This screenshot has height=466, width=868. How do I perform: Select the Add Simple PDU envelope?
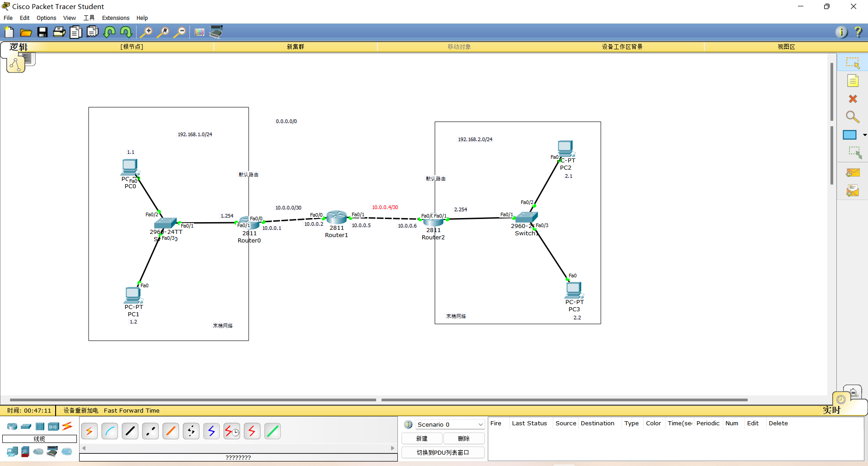pyautogui.click(x=853, y=173)
